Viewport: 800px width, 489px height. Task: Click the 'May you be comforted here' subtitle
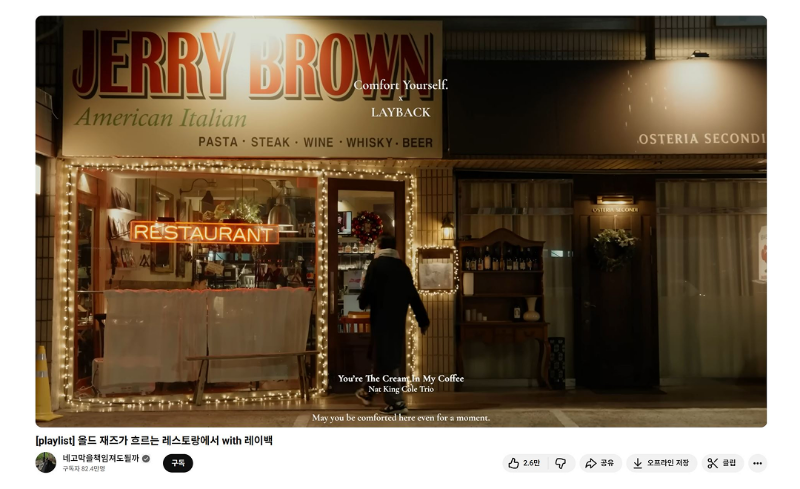[400, 417]
